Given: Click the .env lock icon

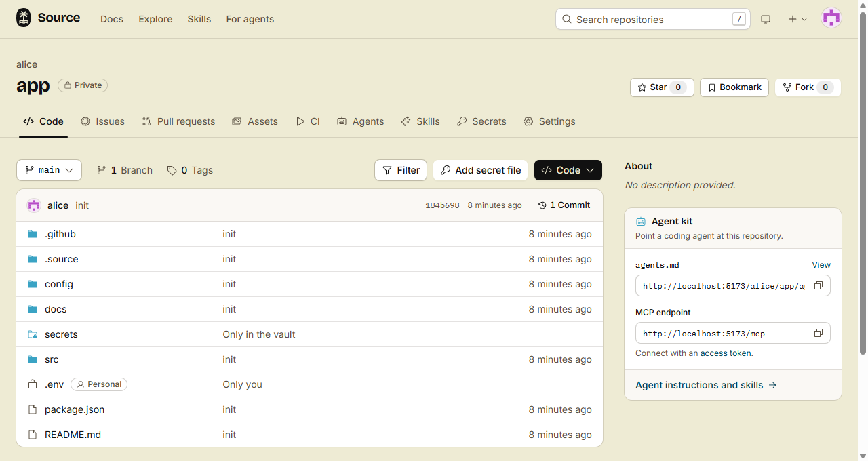Looking at the screenshot, I should [x=33, y=384].
